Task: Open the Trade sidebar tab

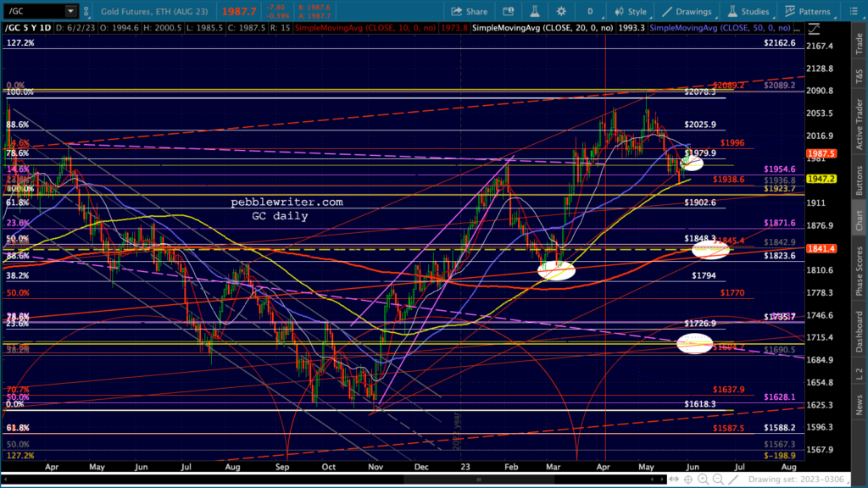Action: pyautogui.click(x=860, y=44)
